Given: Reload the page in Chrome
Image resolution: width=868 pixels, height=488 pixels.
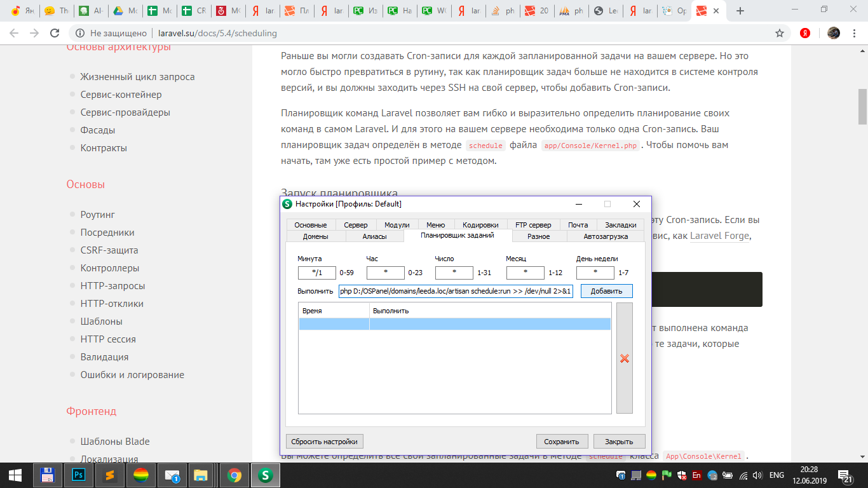Looking at the screenshot, I should point(55,33).
